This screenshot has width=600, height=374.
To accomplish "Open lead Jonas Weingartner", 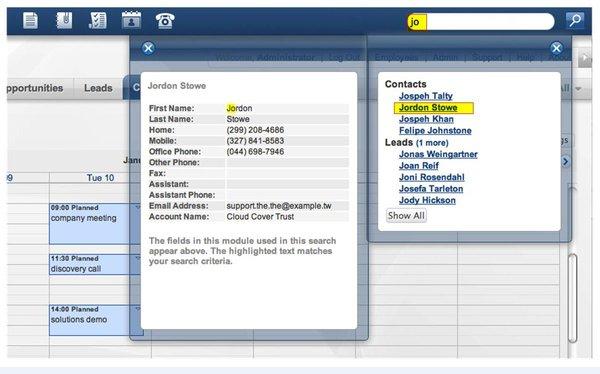I will click(438, 154).
